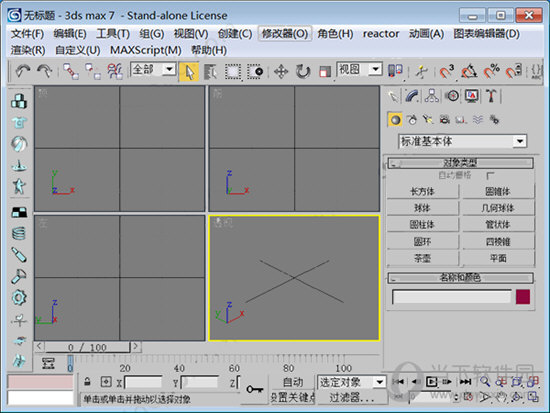Click the 平面 plane button
550x413 pixels.
(498, 259)
